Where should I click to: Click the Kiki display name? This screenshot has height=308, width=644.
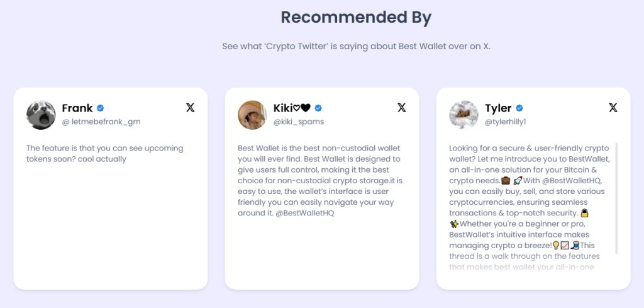pyautogui.click(x=292, y=108)
